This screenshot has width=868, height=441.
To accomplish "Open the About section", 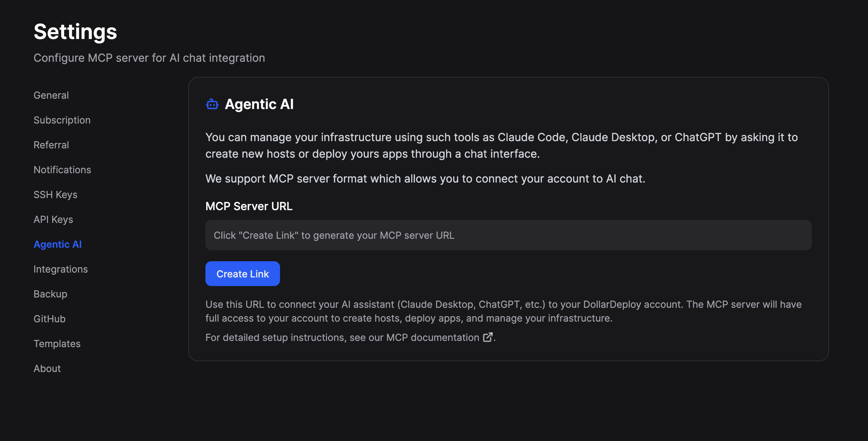I will tap(47, 369).
